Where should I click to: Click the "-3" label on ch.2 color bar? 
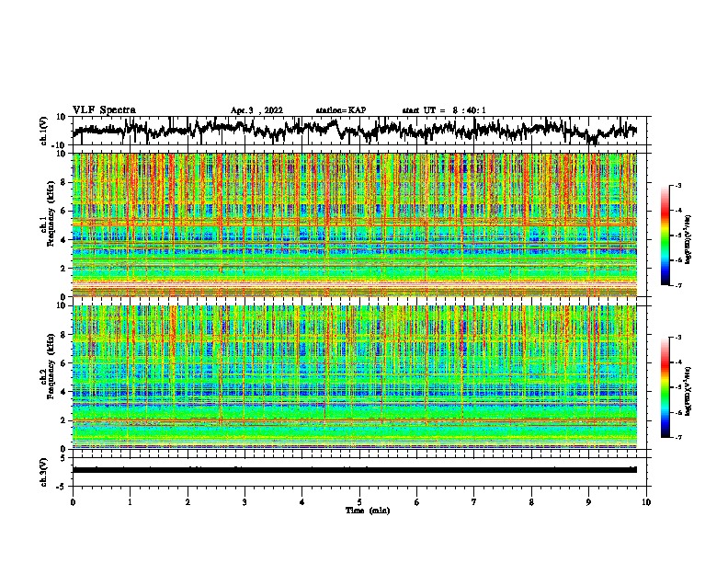[678, 338]
